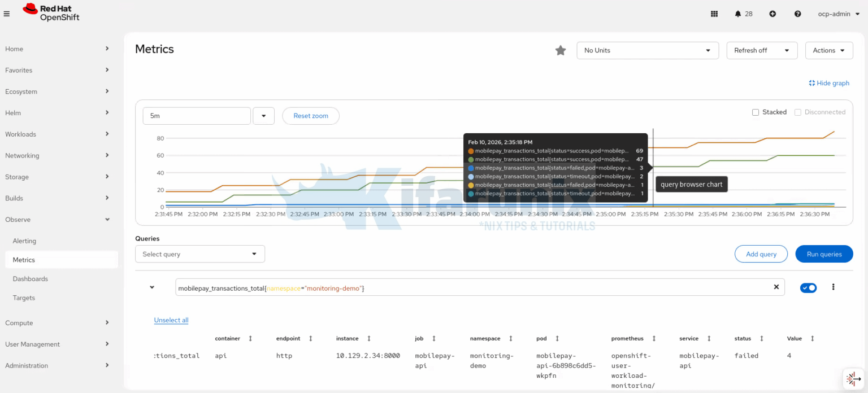Open the Actions dropdown
This screenshot has width=868, height=393.
pyautogui.click(x=829, y=50)
